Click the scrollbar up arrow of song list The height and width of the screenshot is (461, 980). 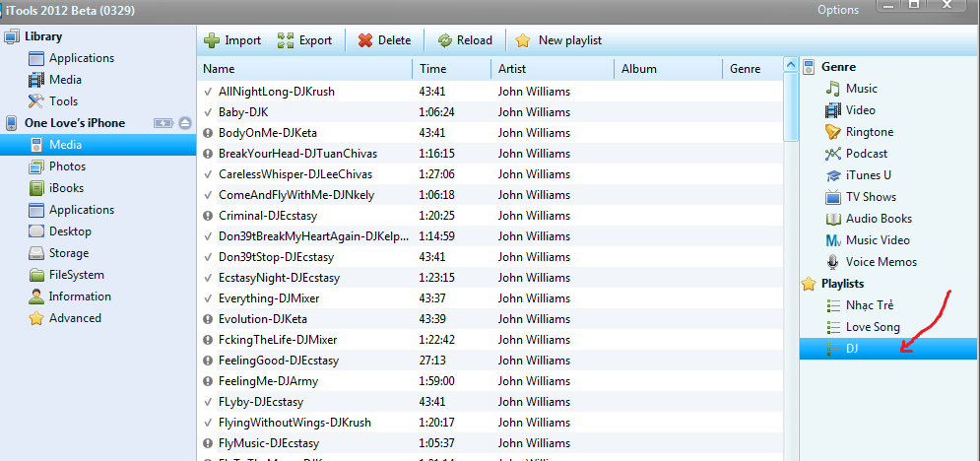[x=791, y=65]
